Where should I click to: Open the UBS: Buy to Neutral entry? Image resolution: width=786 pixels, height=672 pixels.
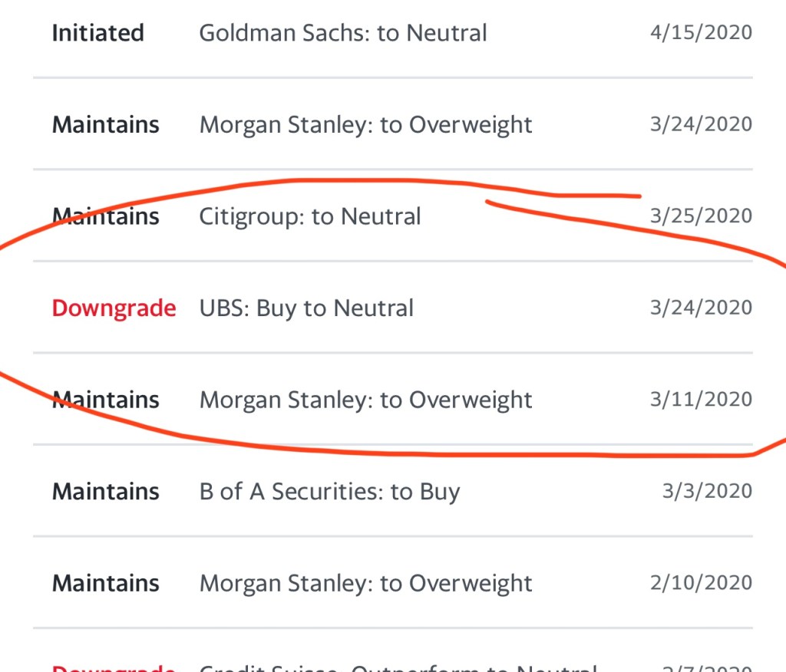tap(305, 308)
